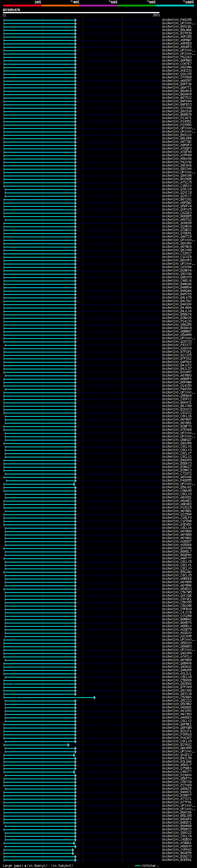
Task: Click hit UniRef100_B8NB42
Action: coord(177,619)
